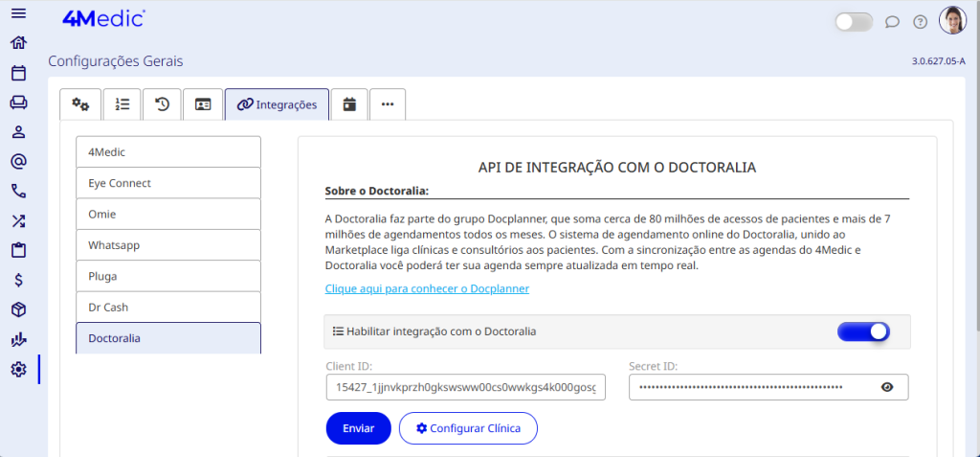Select the history clock tab

coord(162,104)
